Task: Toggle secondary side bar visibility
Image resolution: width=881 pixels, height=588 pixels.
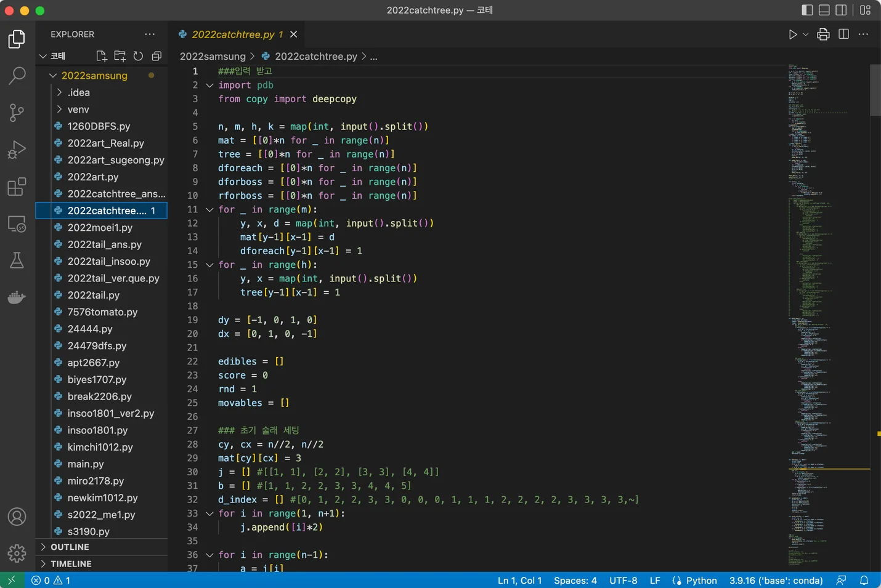Action: pos(841,10)
